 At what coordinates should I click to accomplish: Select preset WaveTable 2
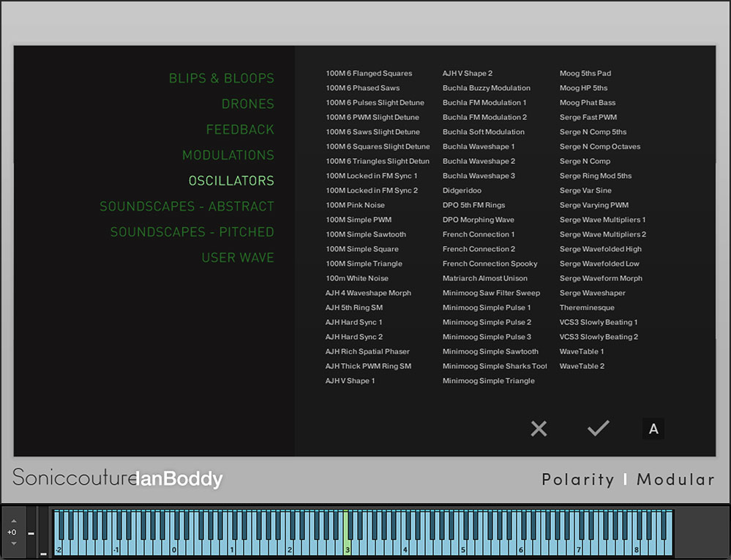point(582,366)
